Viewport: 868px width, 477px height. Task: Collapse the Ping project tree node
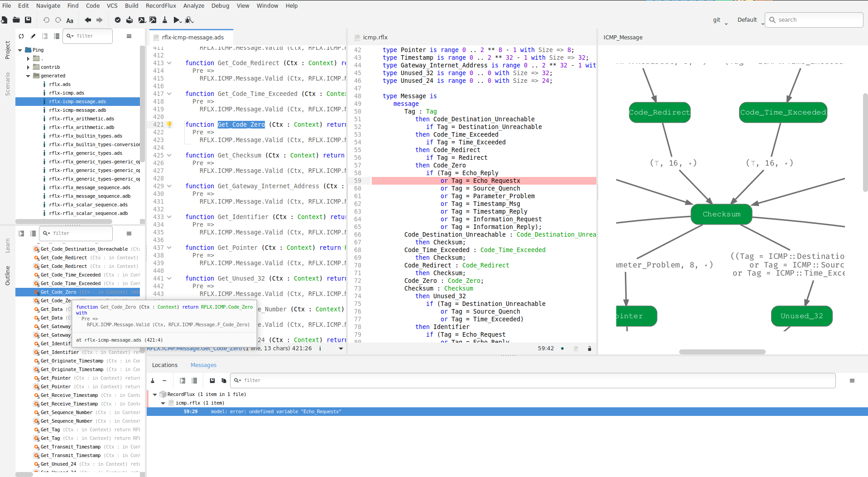20,50
